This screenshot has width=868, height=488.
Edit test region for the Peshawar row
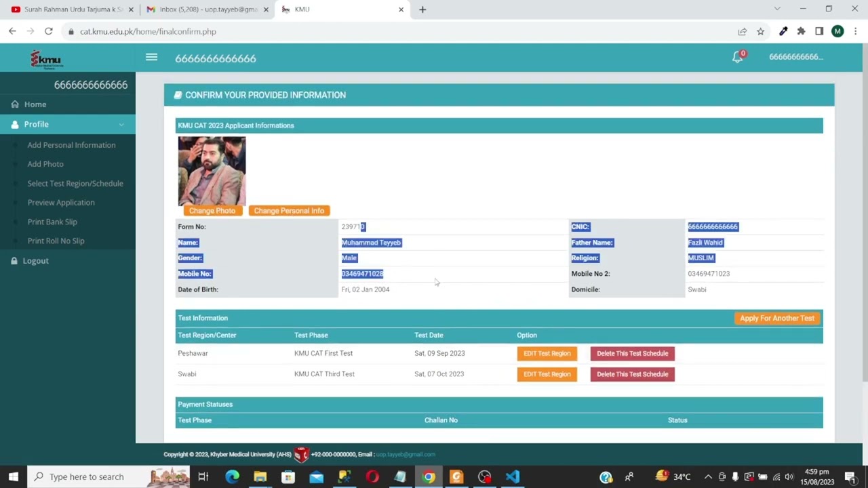547,353
